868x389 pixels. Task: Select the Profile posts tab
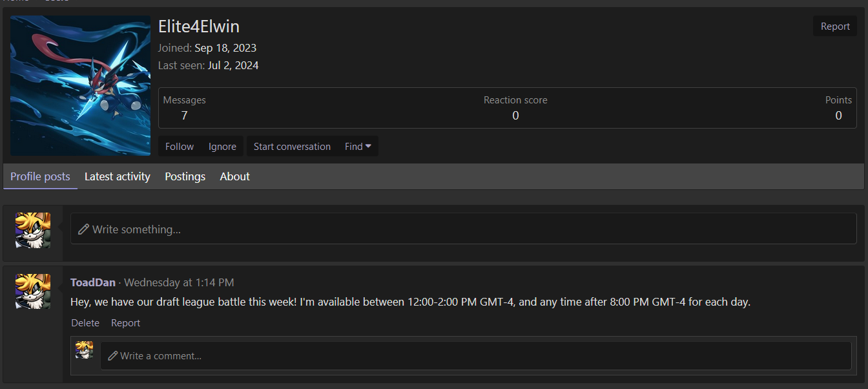click(40, 176)
